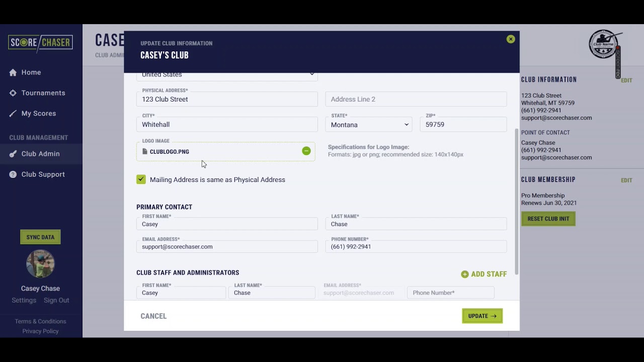The image size is (644, 362).
Task: Click the CLUBLOGO.PNG file icon
Action: coord(145,151)
